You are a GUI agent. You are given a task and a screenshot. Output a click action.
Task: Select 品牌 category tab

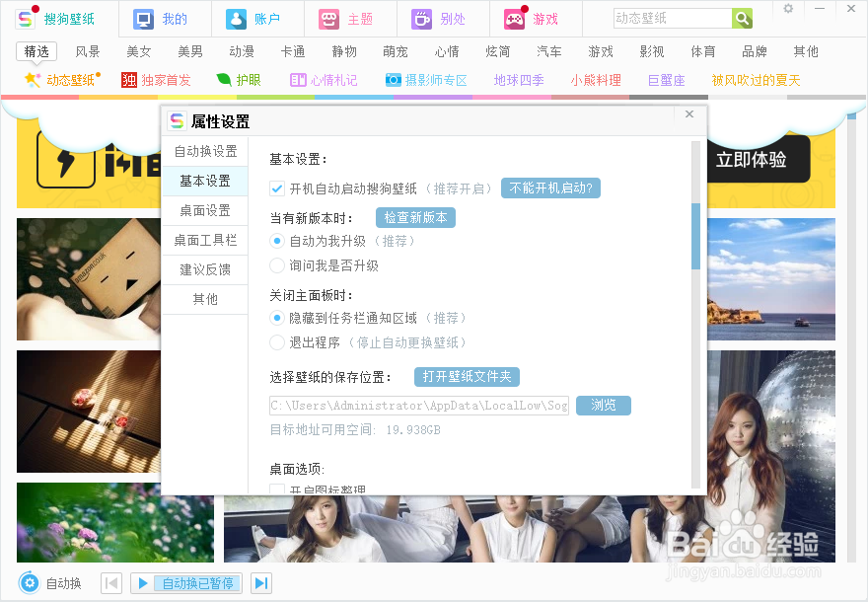[x=755, y=51]
